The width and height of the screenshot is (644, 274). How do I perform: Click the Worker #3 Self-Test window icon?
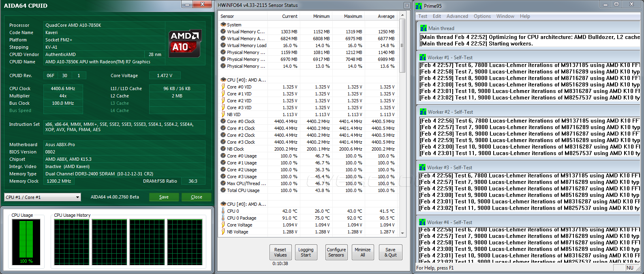[x=422, y=168]
